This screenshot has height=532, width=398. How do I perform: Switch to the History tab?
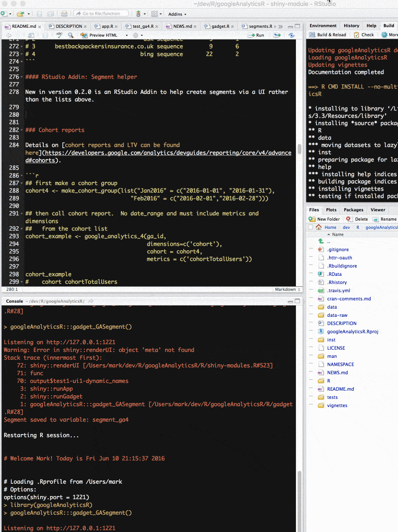pos(351,26)
